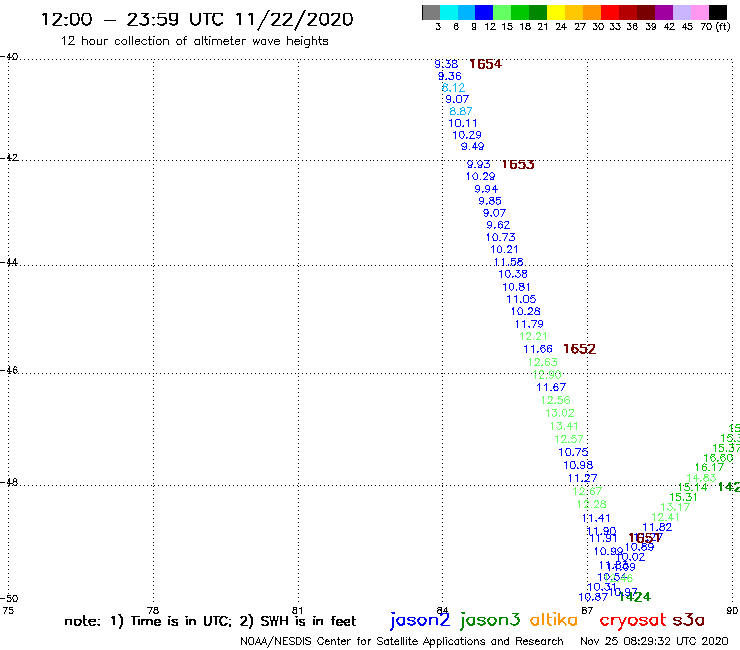Select the wave height value 11.67

tap(551, 388)
